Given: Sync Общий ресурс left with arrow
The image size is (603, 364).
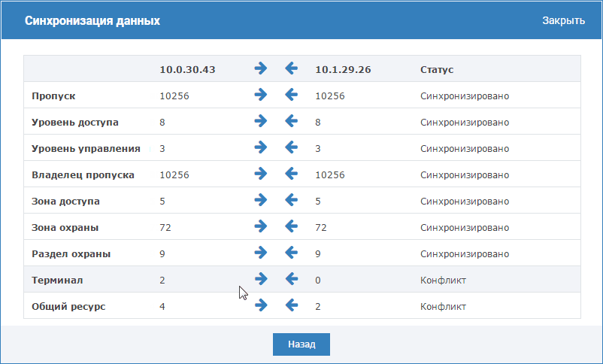Looking at the screenshot, I should pyautogui.click(x=292, y=305).
